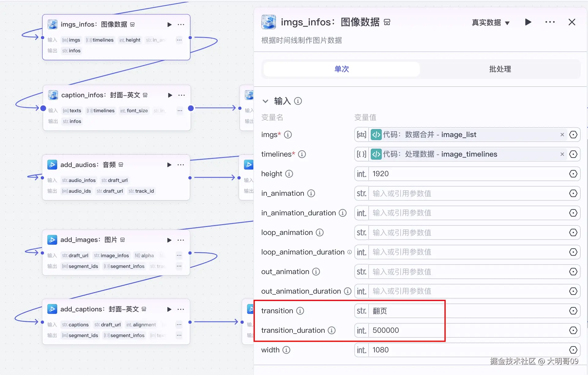
Task: Click info icon next to transition label
Action: pyautogui.click(x=300, y=311)
